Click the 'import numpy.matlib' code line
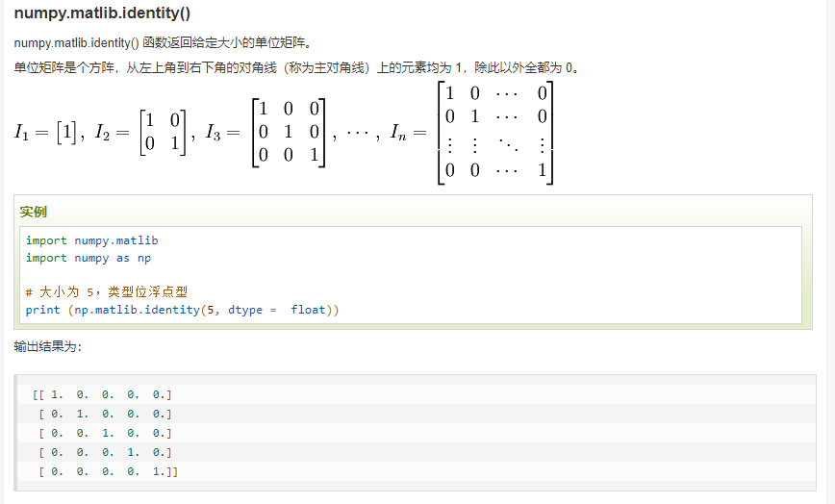Screen dimensions: 835x504 tap(91, 240)
